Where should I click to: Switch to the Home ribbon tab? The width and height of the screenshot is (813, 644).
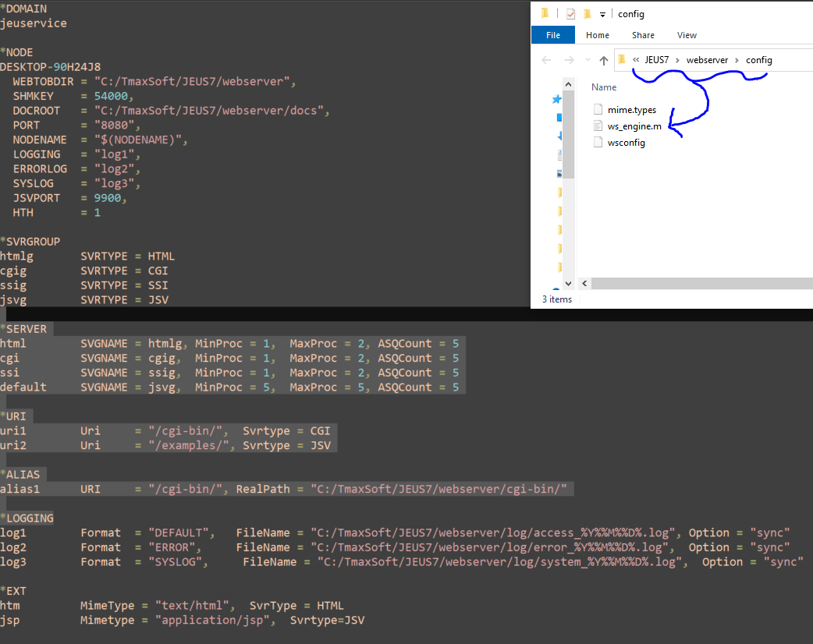pos(598,35)
